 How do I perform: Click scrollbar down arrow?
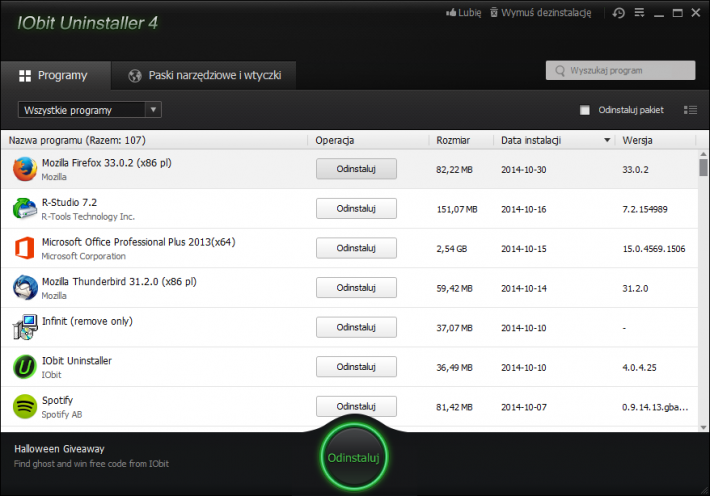click(x=703, y=427)
